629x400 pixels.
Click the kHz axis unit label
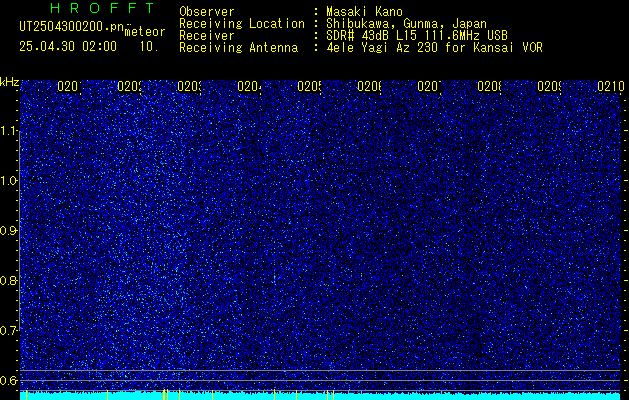pos(9,82)
